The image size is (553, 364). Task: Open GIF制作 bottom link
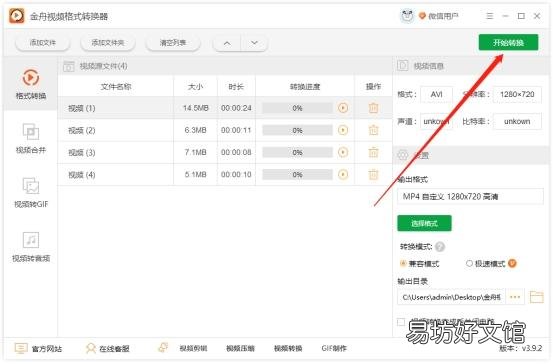(334, 348)
